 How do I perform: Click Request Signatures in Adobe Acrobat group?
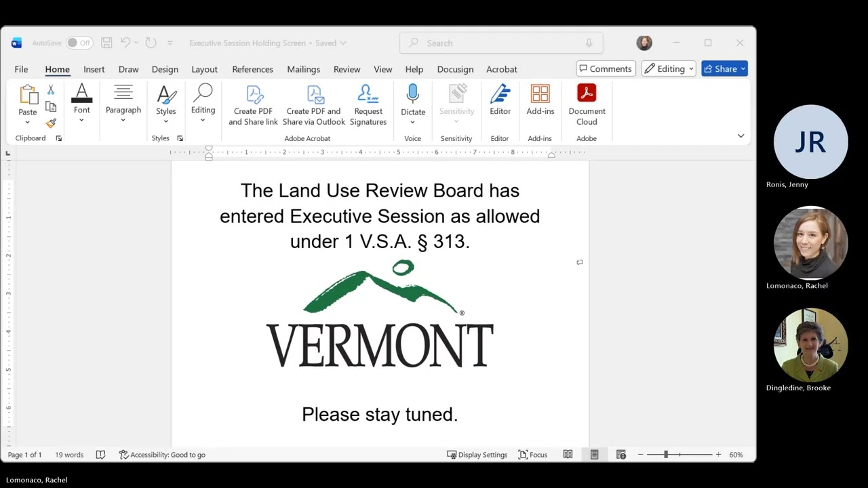coord(368,105)
